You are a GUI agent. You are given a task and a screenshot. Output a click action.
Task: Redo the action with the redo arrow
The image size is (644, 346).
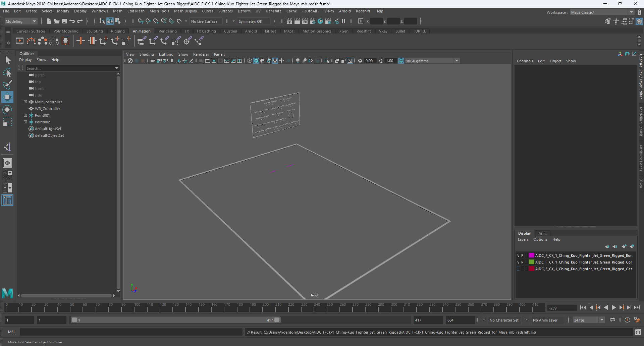pyautogui.click(x=80, y=21)
